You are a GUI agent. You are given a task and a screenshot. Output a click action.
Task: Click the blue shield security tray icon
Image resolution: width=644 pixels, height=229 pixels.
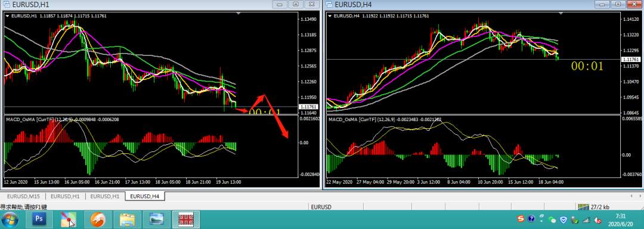click(x=563, y=219)
